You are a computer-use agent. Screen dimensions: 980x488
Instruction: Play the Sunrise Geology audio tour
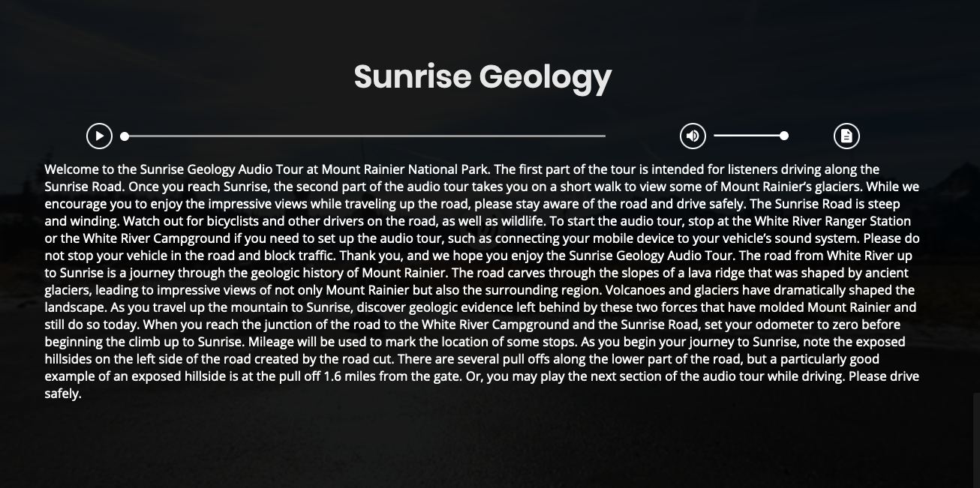pos(99,136)
